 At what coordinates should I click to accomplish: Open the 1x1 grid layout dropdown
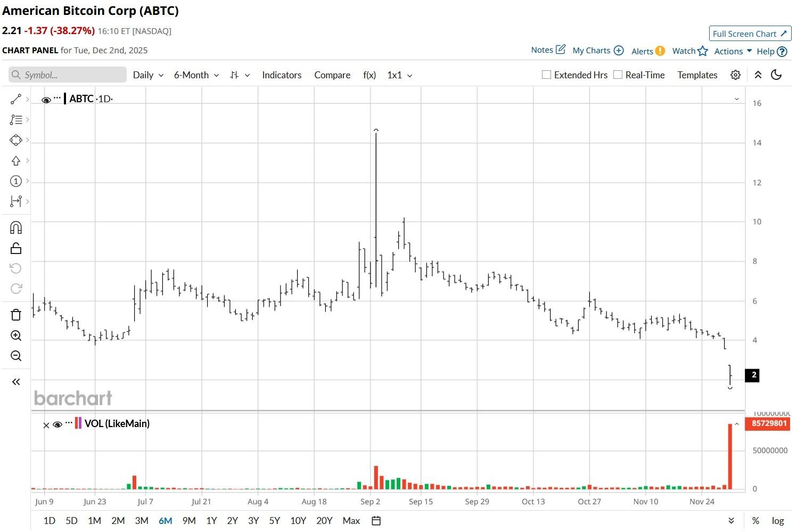click(400, 75)
